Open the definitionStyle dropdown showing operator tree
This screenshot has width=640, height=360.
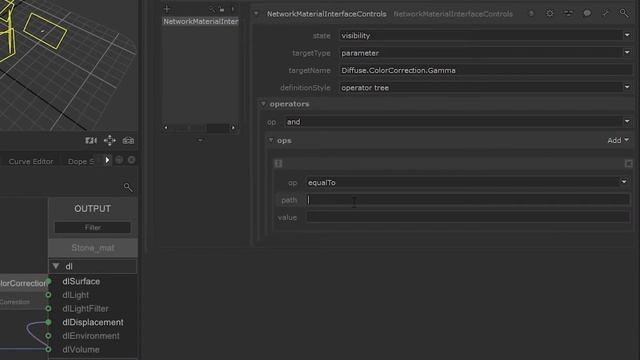click(486, 88)
